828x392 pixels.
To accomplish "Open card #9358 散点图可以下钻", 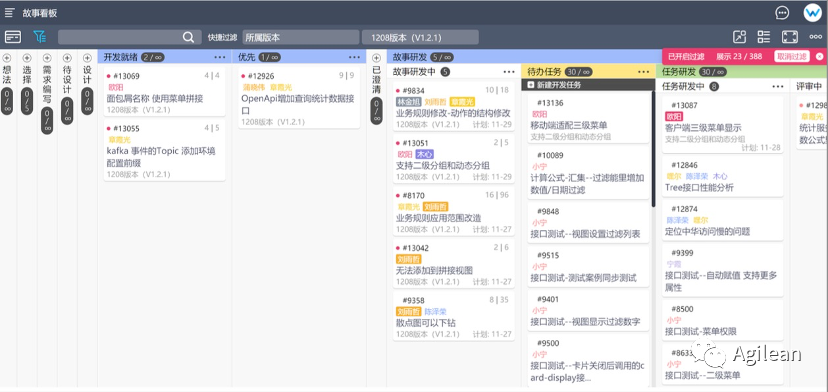I will click(x=454, y=315).
